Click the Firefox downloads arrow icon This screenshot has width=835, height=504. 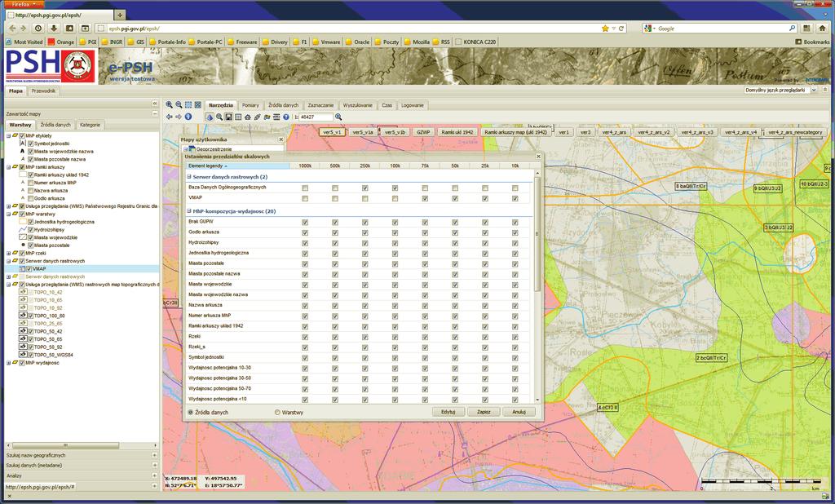coord(54,29)
